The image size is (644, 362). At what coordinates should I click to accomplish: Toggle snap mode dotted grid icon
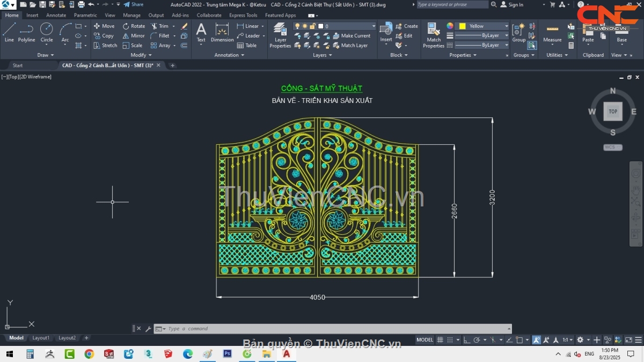[x=451, y=339]
